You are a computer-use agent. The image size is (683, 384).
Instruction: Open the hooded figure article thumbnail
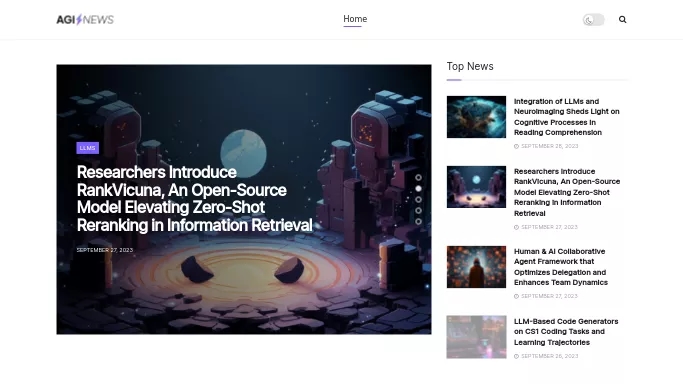pos(476,267)
